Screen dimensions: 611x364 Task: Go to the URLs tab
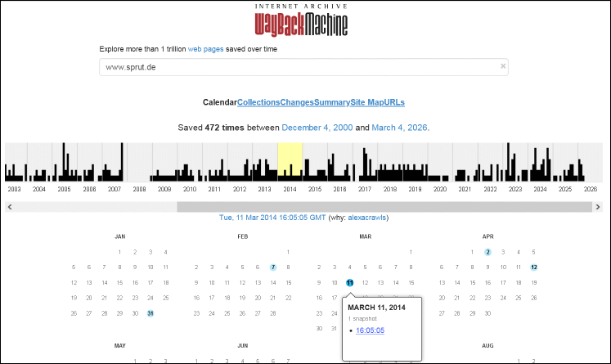point(394,102)
